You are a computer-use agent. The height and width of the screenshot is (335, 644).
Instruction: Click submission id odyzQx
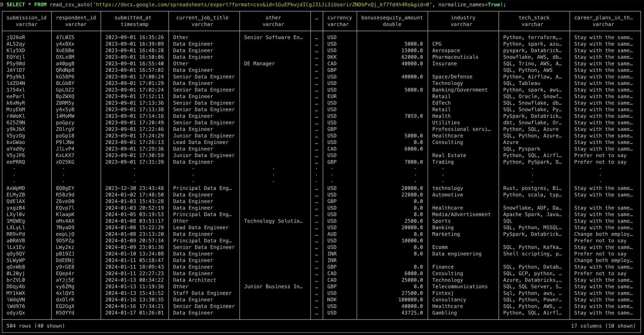point(16,313)
